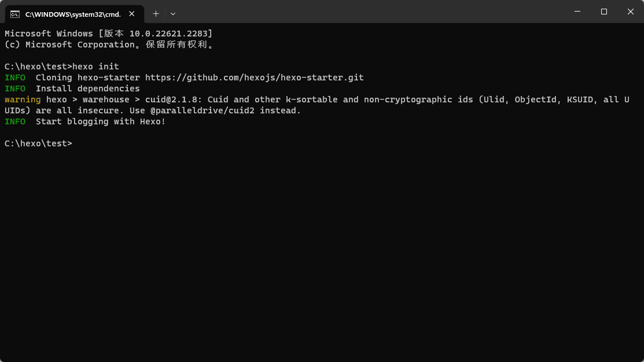This screenshot has width=644, height=362.
Task: Close the terminal window
Action: tap(630, 12)
